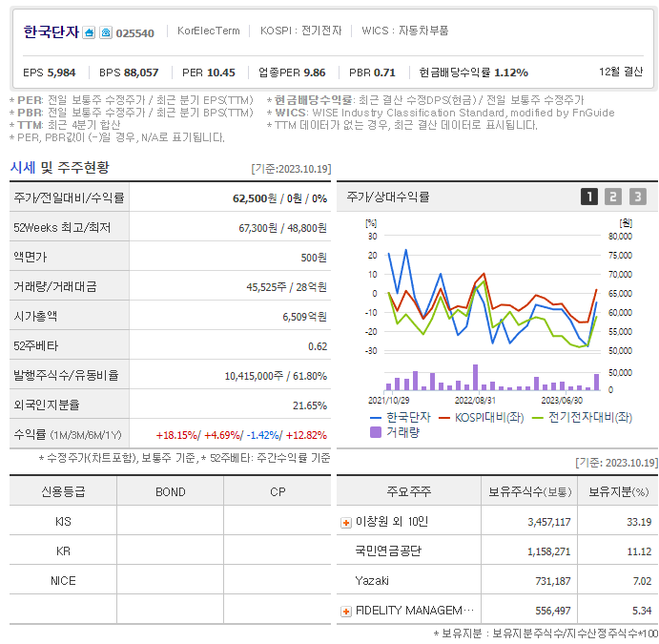The image size is (659, 644).
Task: Select PBR value 0.71
Action: point(384,73)
